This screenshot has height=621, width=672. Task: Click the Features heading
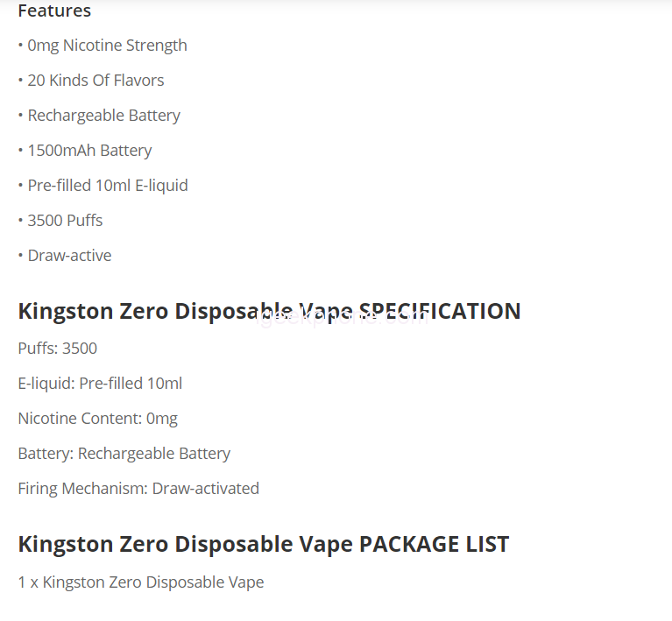pyautogui.click(x=54, y=11)
